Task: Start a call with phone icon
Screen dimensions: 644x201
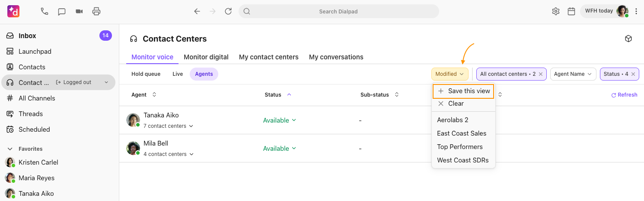Action: tap(45, 11)
